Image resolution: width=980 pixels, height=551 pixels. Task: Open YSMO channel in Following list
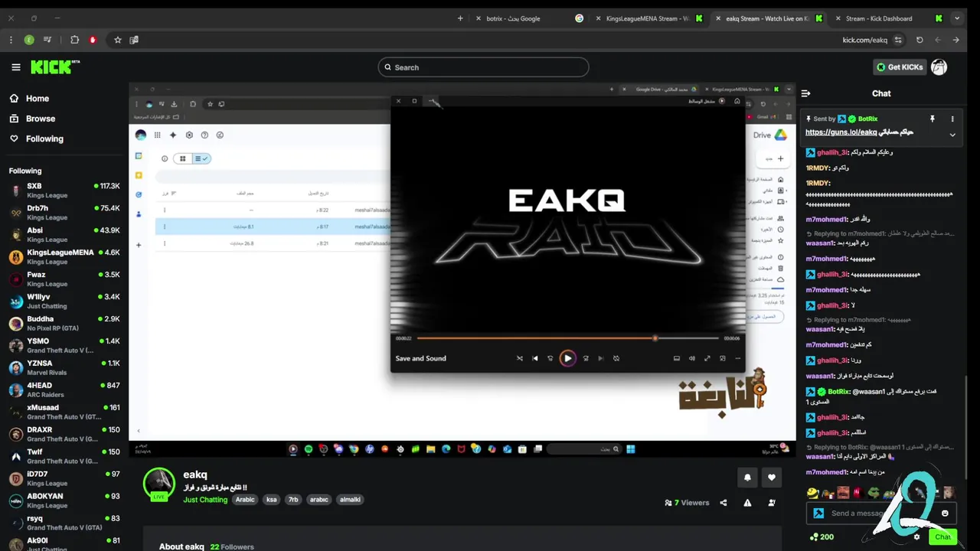[64, 346]
